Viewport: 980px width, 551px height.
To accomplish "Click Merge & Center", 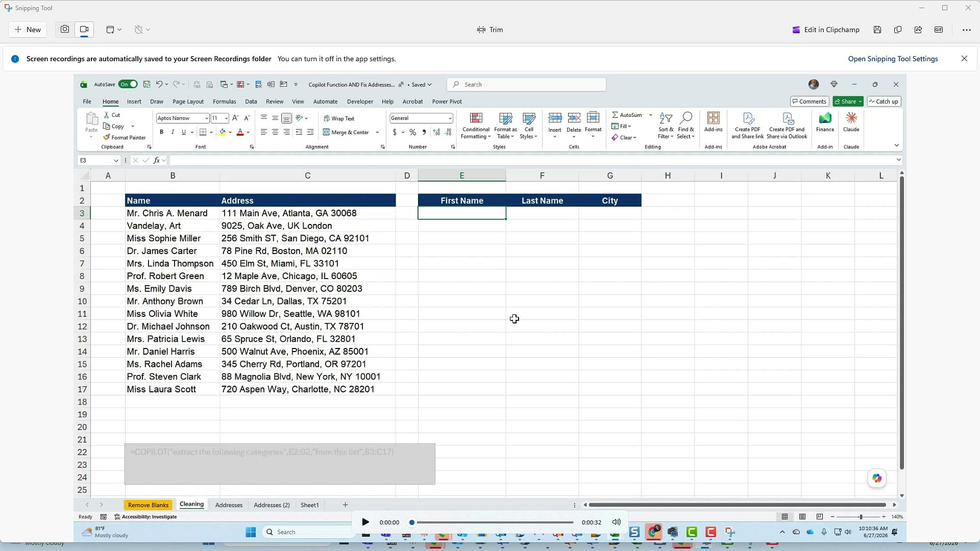I will [x=346, y=132].
